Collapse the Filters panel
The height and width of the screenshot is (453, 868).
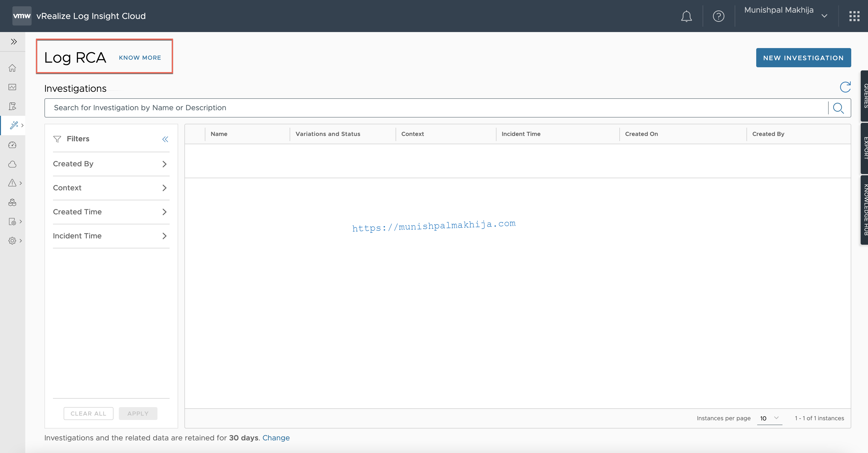(165, 139)
